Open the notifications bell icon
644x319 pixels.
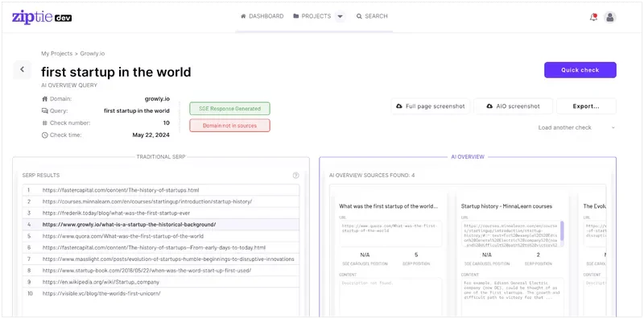[593, 17]
